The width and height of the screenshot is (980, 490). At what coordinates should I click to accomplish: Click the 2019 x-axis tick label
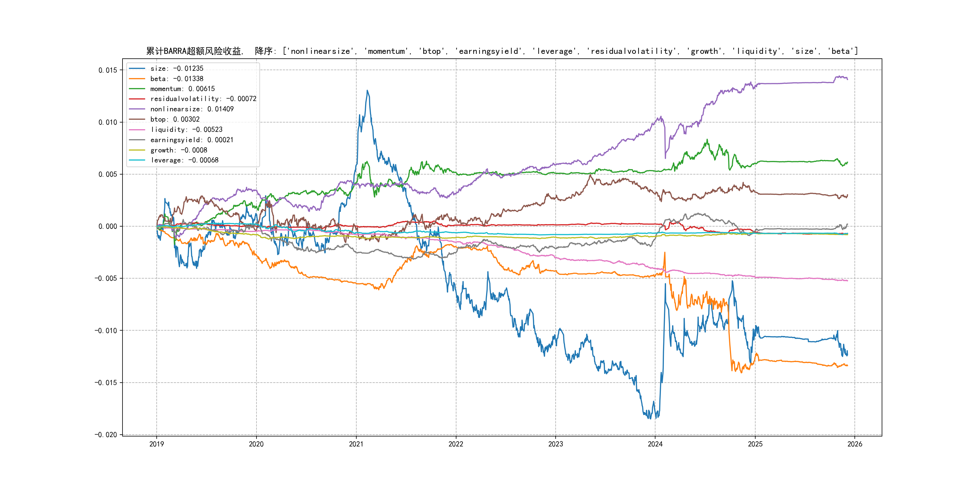156,444
